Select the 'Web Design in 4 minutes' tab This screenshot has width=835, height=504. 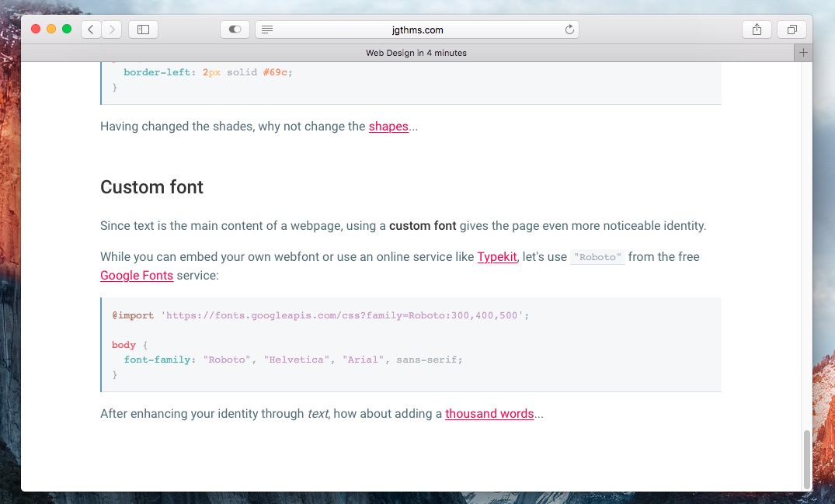coord(416,53)
